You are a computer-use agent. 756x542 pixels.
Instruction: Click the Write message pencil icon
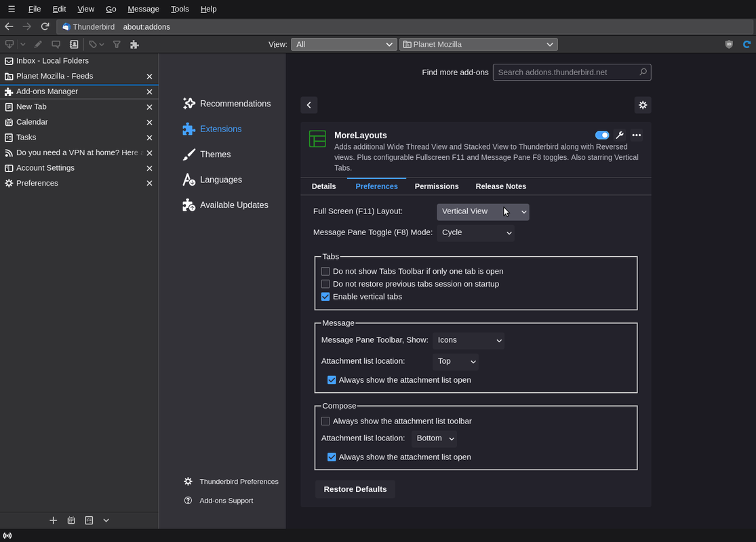pos(38,44)
